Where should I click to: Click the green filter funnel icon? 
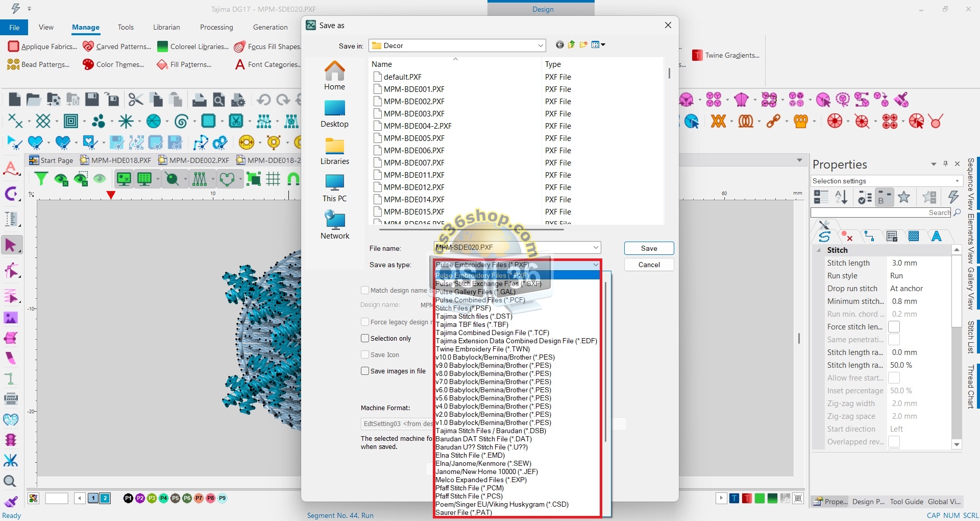[41, 179]
